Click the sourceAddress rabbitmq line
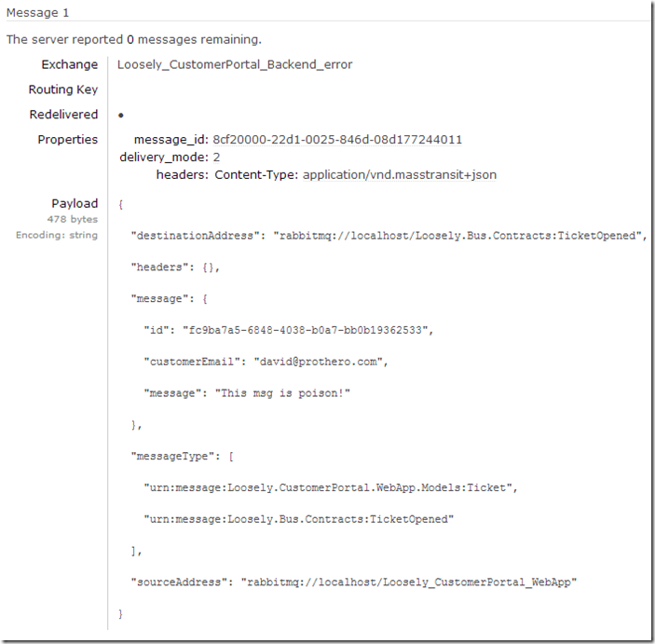 354,582
